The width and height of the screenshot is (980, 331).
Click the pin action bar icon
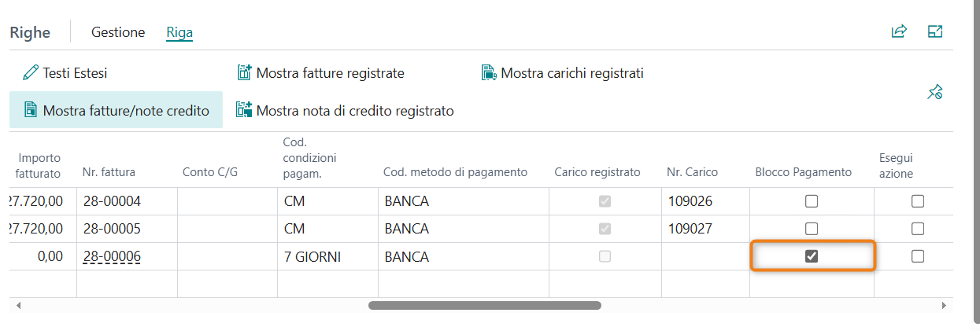tap(935, 93)
